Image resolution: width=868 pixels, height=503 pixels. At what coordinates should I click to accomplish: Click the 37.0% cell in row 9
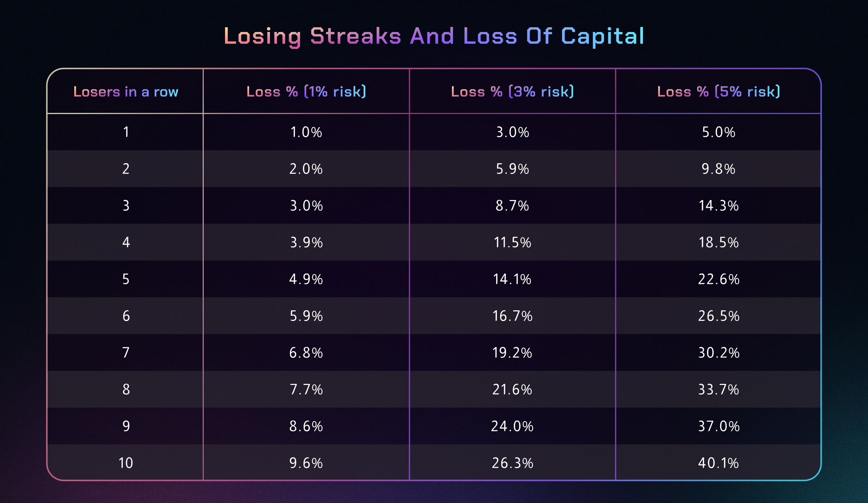pos(719,426)
